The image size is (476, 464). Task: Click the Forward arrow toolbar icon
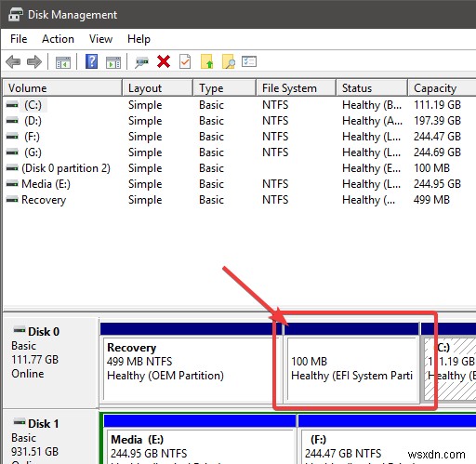[x=34, y=61]
